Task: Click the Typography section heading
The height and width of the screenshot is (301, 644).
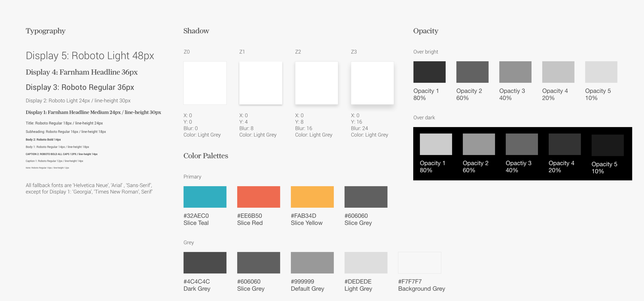Action: coord(45,31)
